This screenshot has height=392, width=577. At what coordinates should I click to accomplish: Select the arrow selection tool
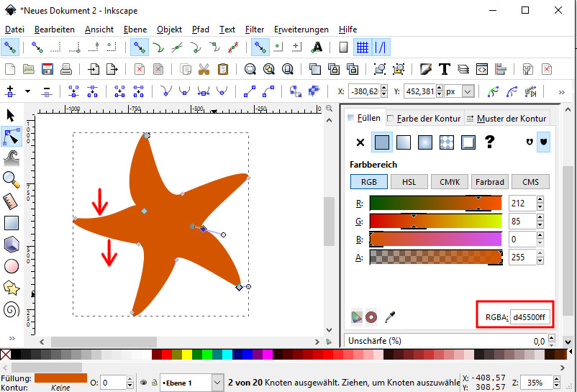[11, 115]
